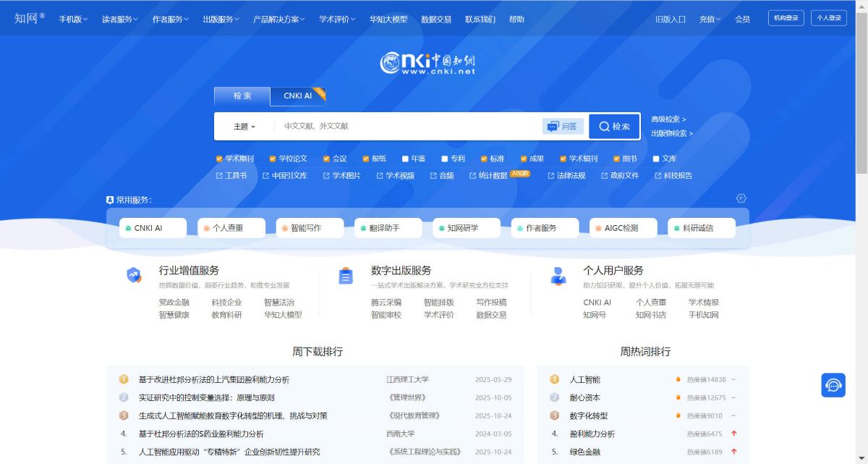Uncheck the 学术期刊 checkbox
The height and width of the screenshot is (464, 868).
pyautogui.click(x=219, y=159)
